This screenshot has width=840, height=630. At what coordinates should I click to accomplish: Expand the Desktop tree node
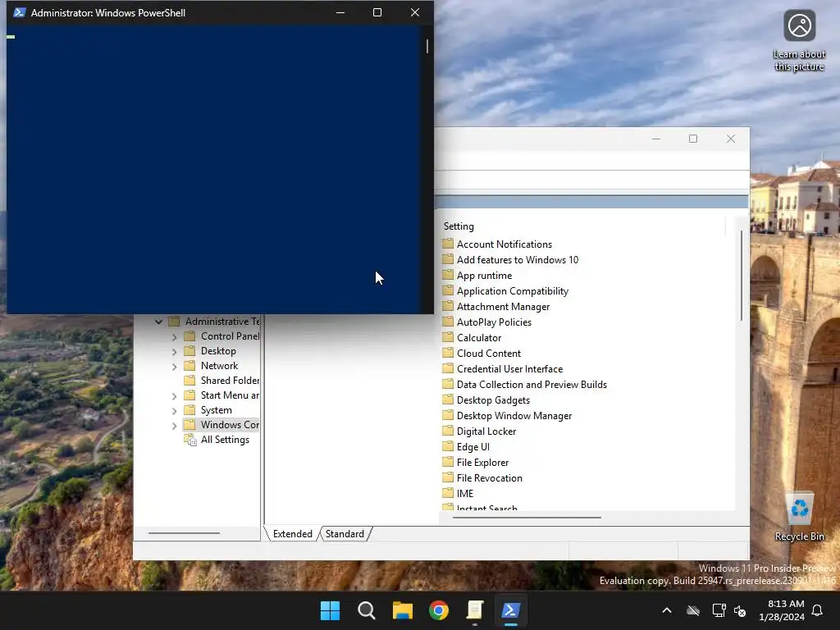[174, 351]
